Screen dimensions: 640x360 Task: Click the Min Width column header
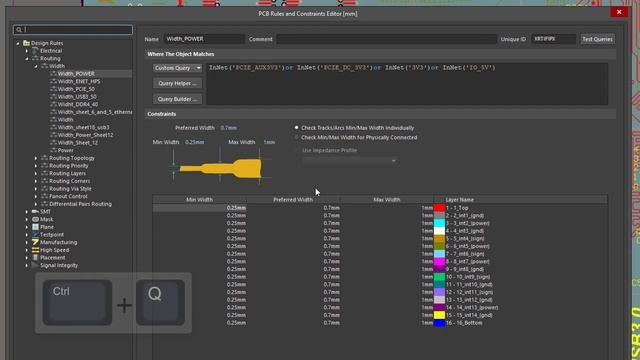[x=199, y=200]
